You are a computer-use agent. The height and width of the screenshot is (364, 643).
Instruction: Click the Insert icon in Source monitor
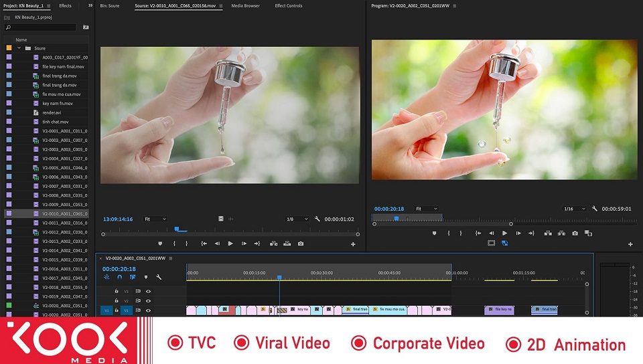click(x=273, y=244)
